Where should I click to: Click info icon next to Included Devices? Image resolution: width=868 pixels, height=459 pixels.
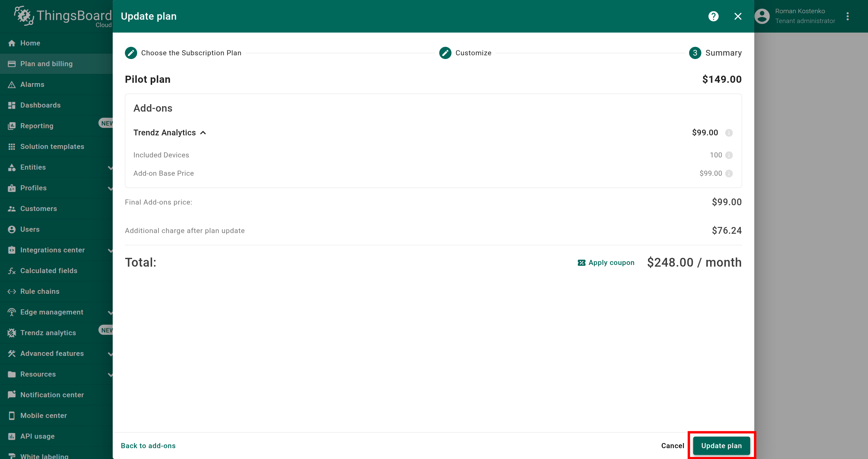[x=729, y=155]
